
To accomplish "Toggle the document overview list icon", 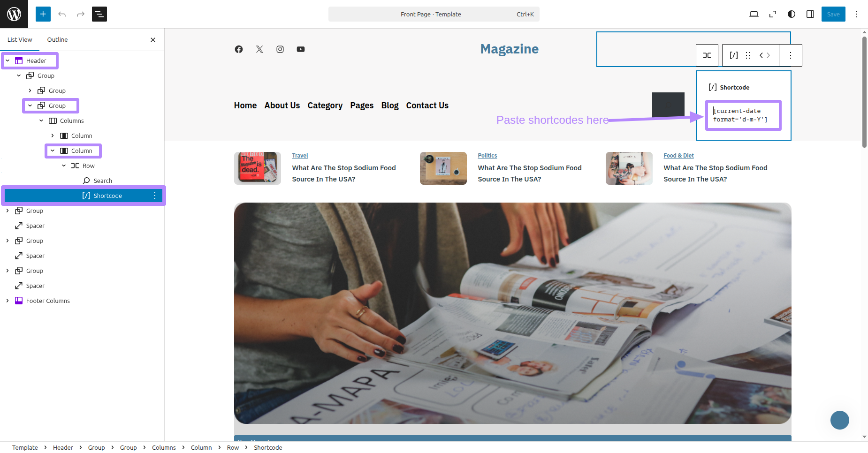I will pos(99,14).
